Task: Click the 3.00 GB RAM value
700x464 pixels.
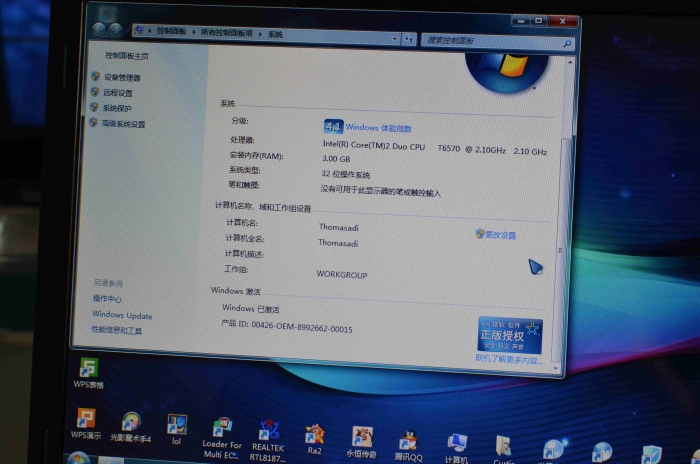Action: click(336, 159)
